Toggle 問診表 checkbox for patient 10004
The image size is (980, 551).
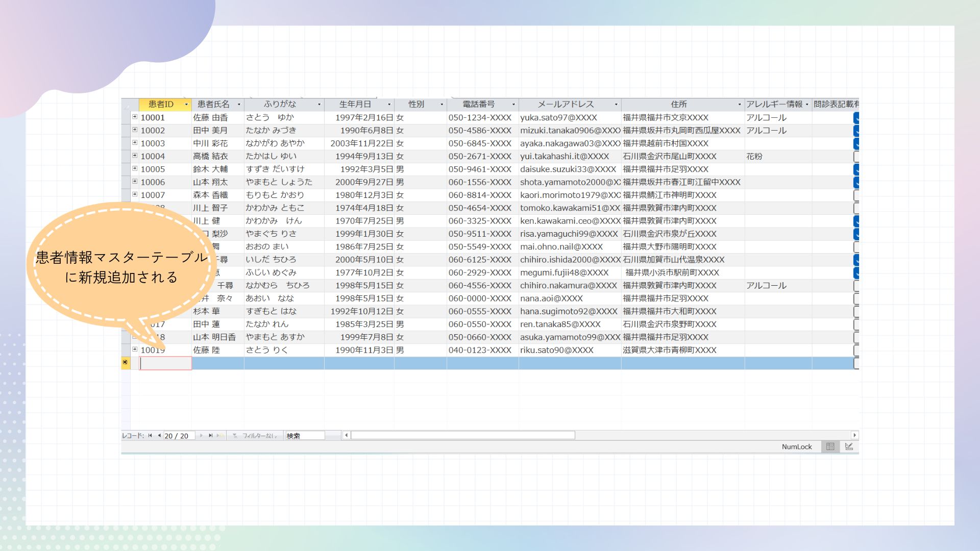(856, 157)
